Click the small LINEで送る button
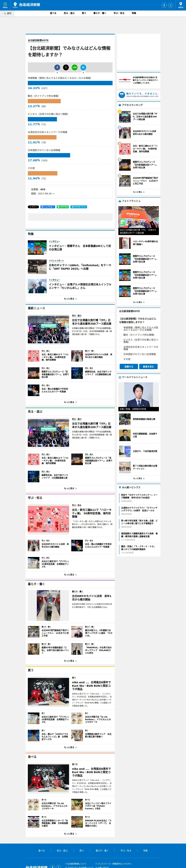This screenshot has width=186, height=868. click(63, 207)
